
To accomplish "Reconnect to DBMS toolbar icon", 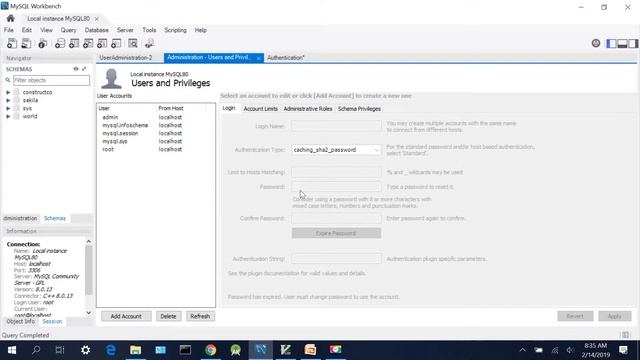I will click(149, 43).
